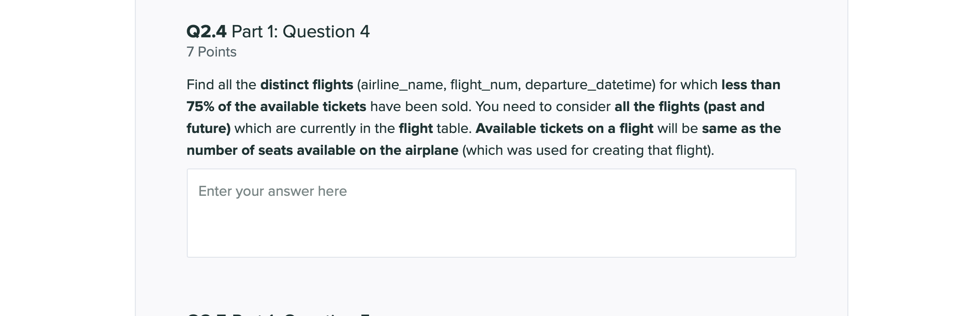This screenshot has width=980, height=316.
Task: Click the bold word 'future)'
Action: tap(209, 128)
